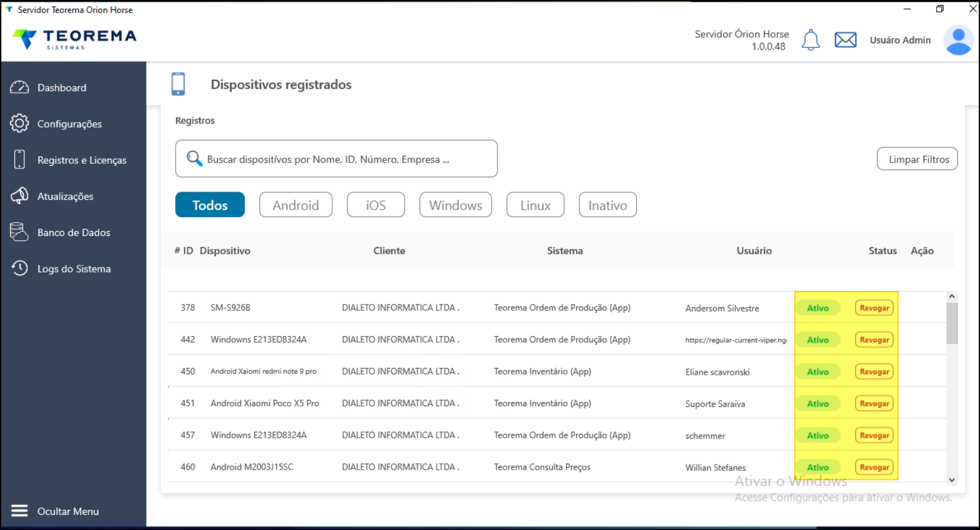Click the Configurações gear icon
The height and width of the screenshot is (530, 980).
point(19,123)
